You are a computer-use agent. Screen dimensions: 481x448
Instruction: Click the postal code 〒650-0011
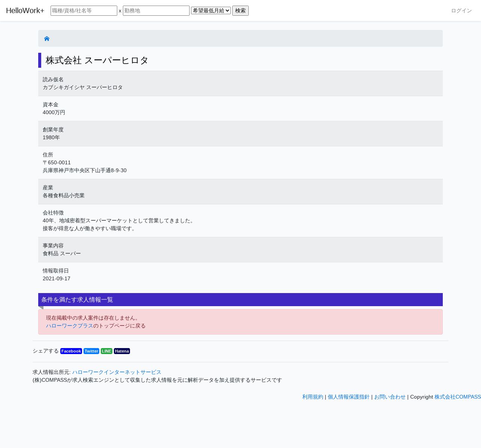click(57, 162)
